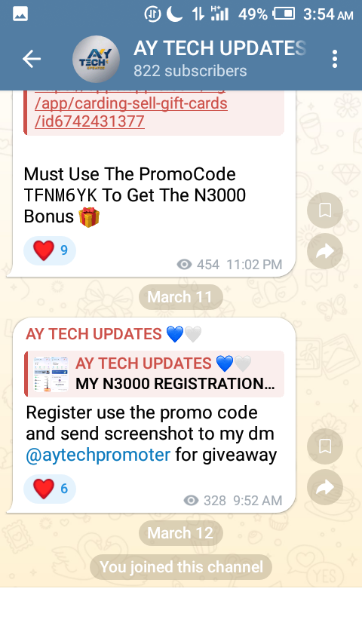Screen dimensions: 362x644
Task: Tap the March 12 date badge
Action: [x=180, y=533]
